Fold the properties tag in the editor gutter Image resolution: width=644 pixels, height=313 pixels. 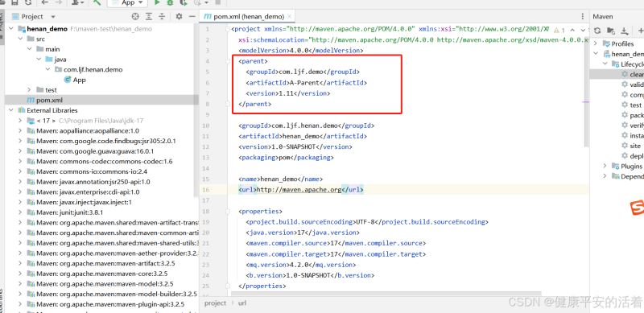click(x=228, y=211)
